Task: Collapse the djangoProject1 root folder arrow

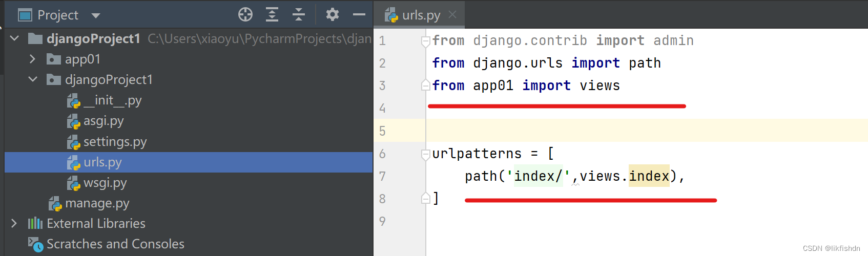Action: (15, 38)
